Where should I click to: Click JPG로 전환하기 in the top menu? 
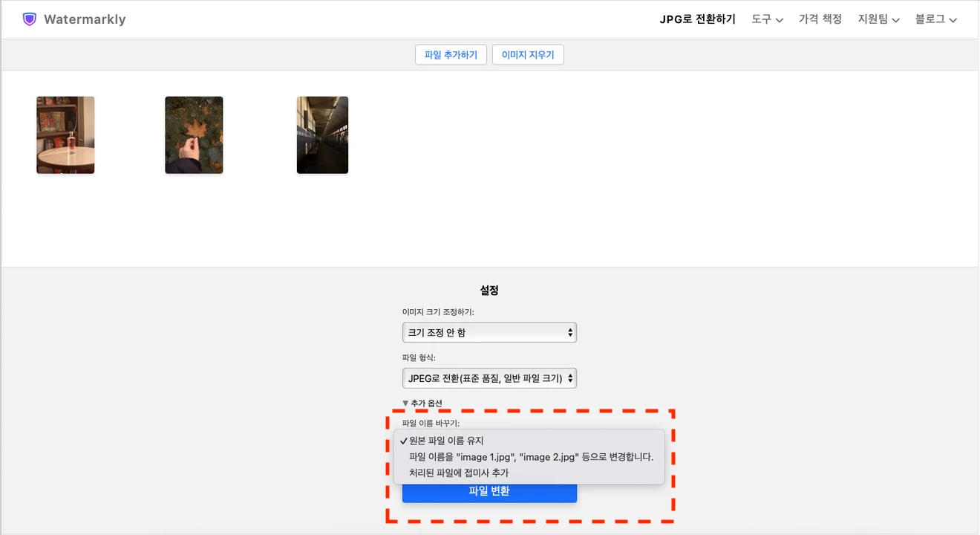click(697, 20)
